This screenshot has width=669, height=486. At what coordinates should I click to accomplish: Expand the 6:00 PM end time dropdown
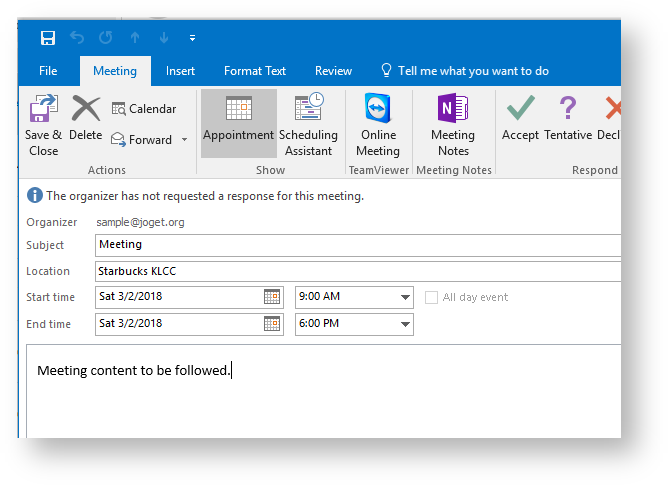pyautogui.click(x=405, y=324)
